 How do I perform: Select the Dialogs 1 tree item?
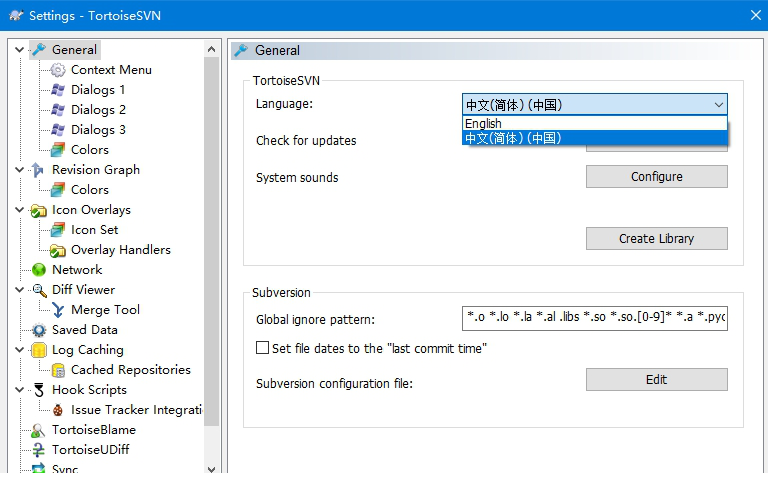click(98, 90)
